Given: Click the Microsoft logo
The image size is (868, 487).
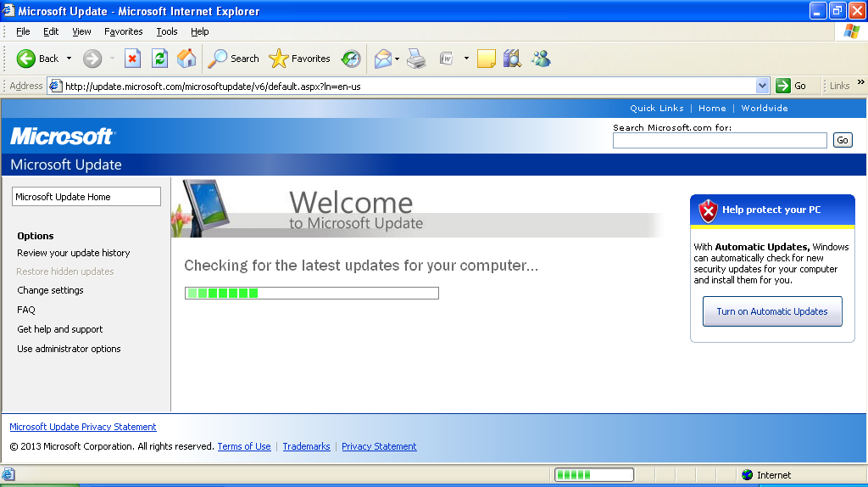Looking at the screenshot, I should [62, 137].
